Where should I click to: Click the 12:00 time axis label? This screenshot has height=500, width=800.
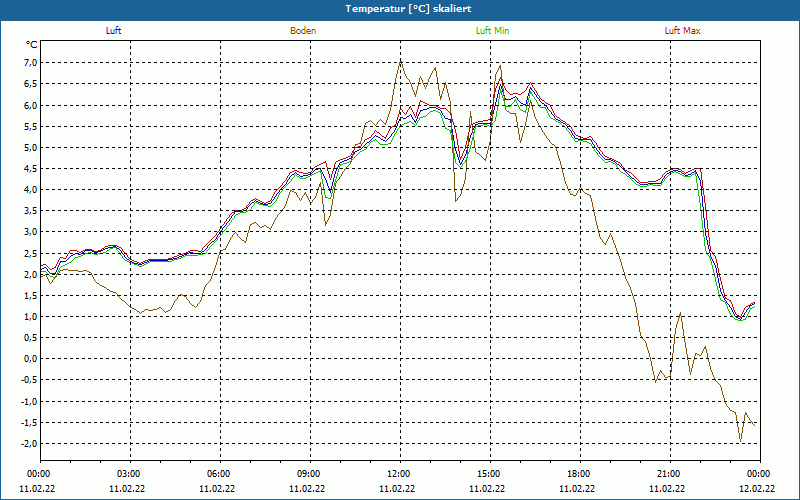point(398,474)
